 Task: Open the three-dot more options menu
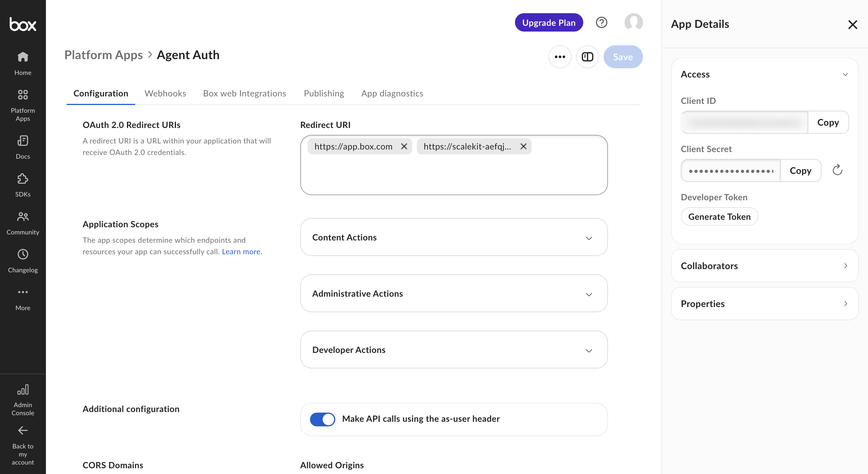click(560, 57)
